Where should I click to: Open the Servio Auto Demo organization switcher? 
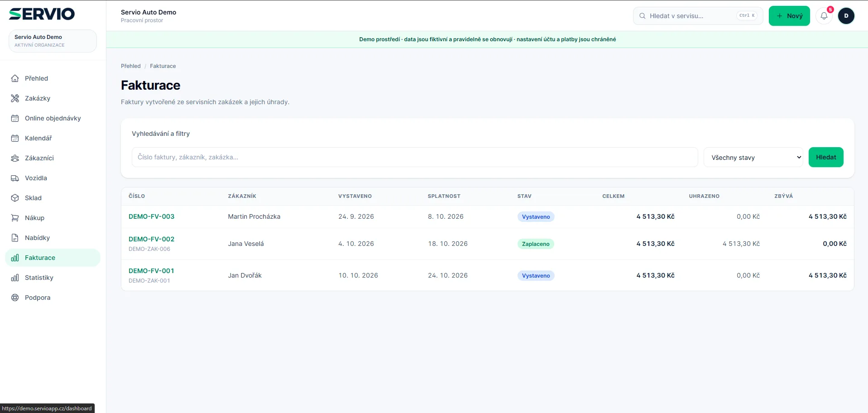click(x=53, y=41)
